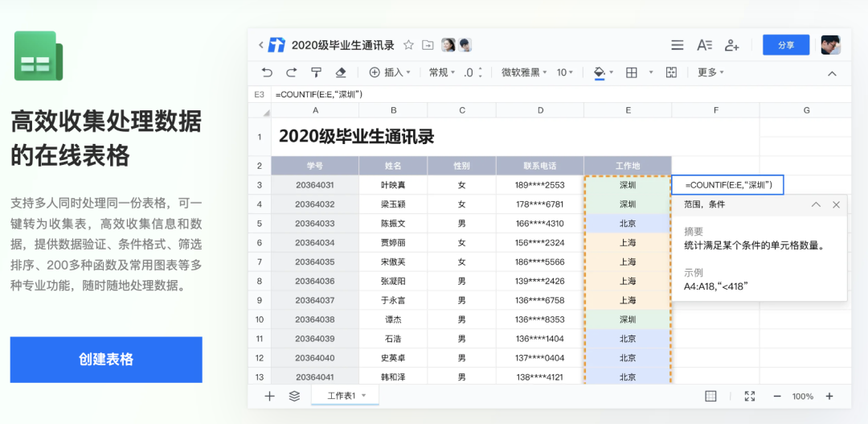The image size is (868, 424).
Task: Click the document title in header
Action: (x=342, y=45)
